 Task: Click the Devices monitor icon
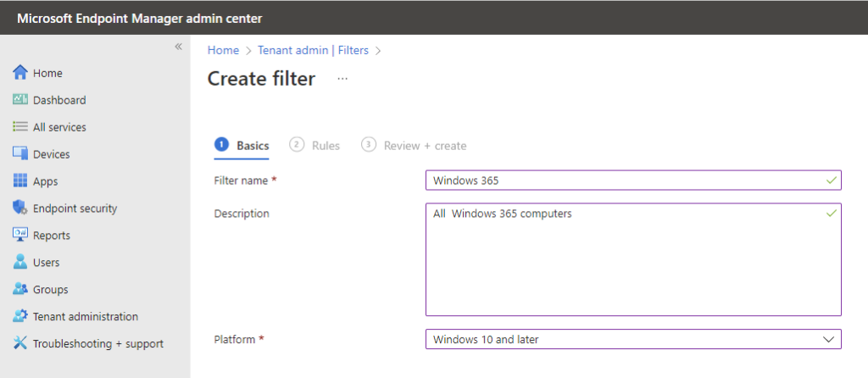click(20, 153)
